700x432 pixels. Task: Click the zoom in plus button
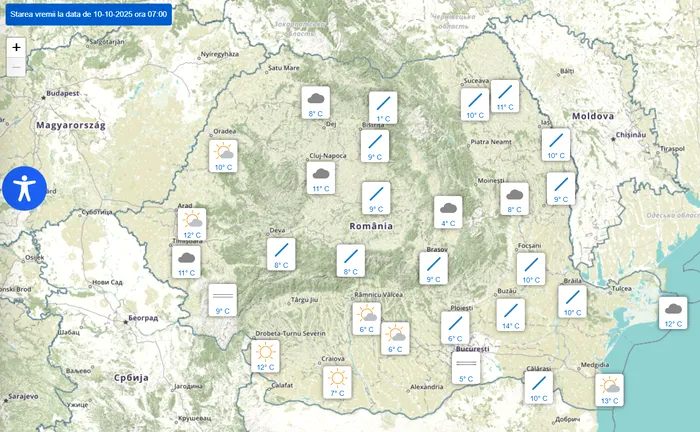click(x=16, y=47)
